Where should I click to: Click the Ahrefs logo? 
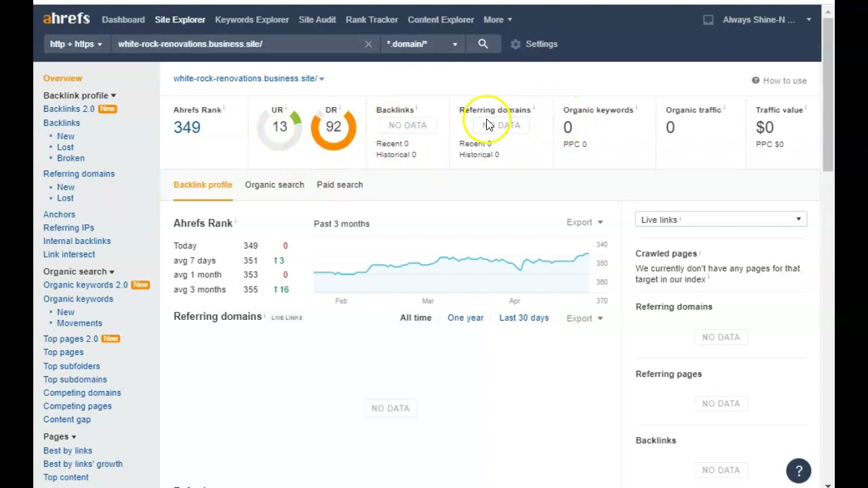pos(66,19)
